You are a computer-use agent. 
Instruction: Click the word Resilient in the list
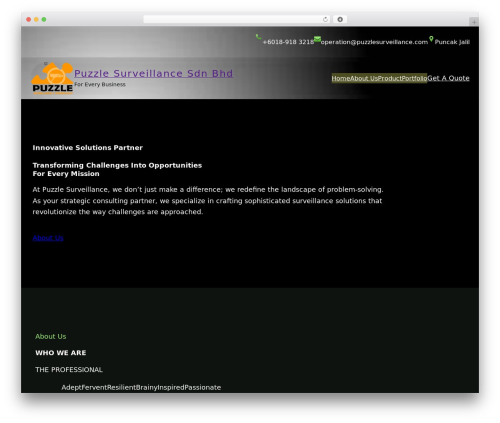coord(121,387)
